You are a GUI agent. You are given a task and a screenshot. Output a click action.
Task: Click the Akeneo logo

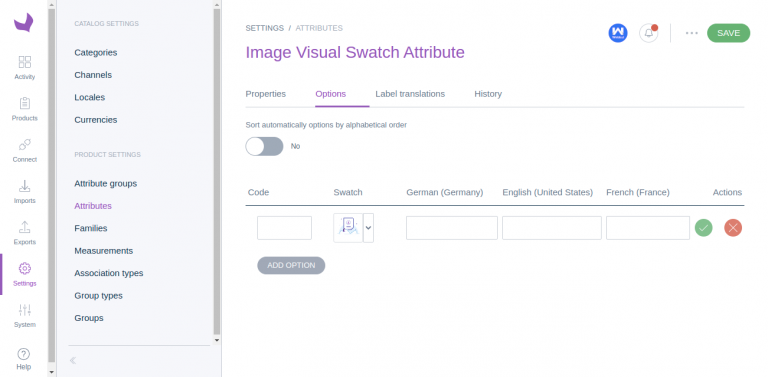[24, 23]
